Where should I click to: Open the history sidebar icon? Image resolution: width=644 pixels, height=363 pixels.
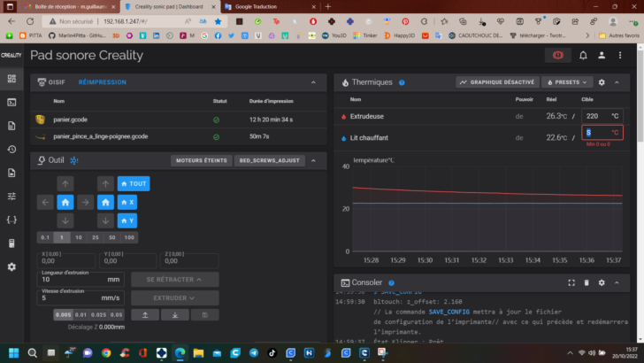(11, 150)
